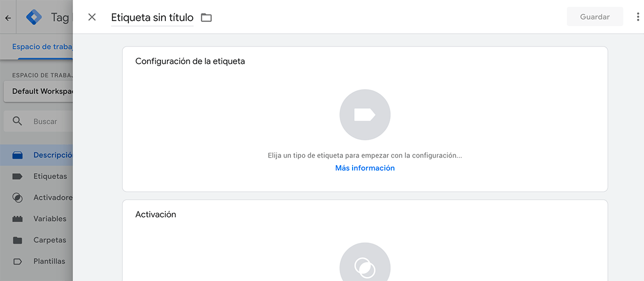The width and height of the screenshot is (644, 281).
Task: Open Plantillas in the sidebar
Action: [36, 261]
